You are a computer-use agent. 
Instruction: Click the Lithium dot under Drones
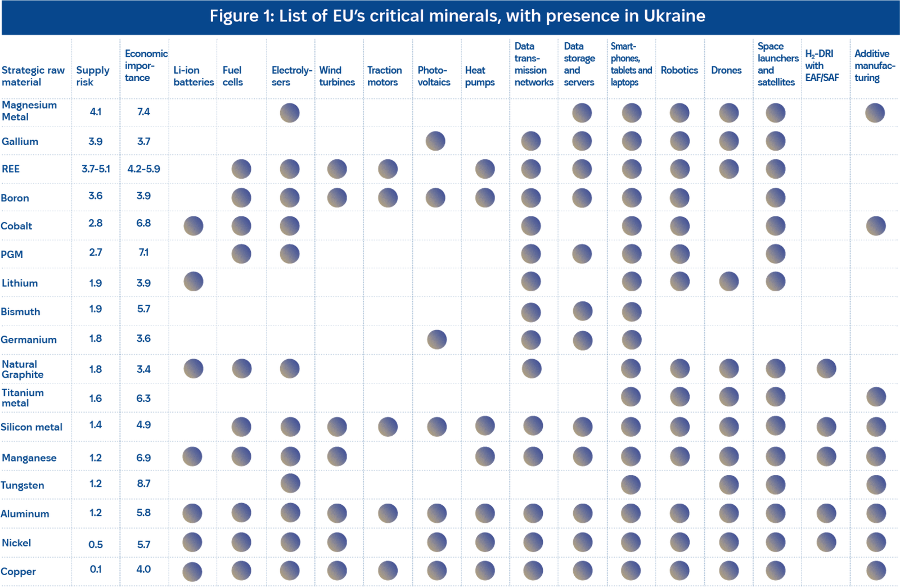pyautogui.click(x=729, y=281)
